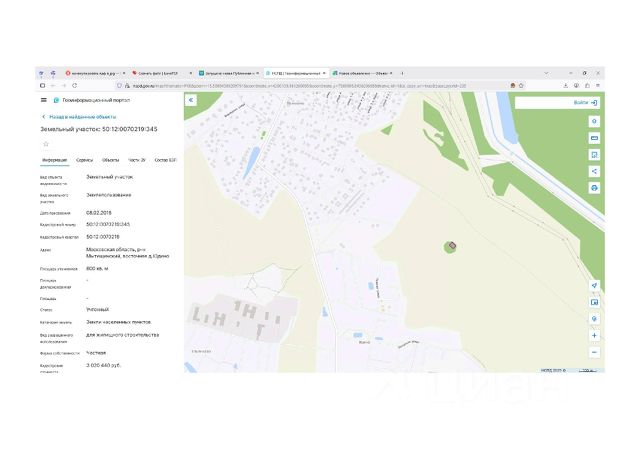Reload the page in browser toolbar
This screenshot has width=640, height=466.
coord(75,86)
